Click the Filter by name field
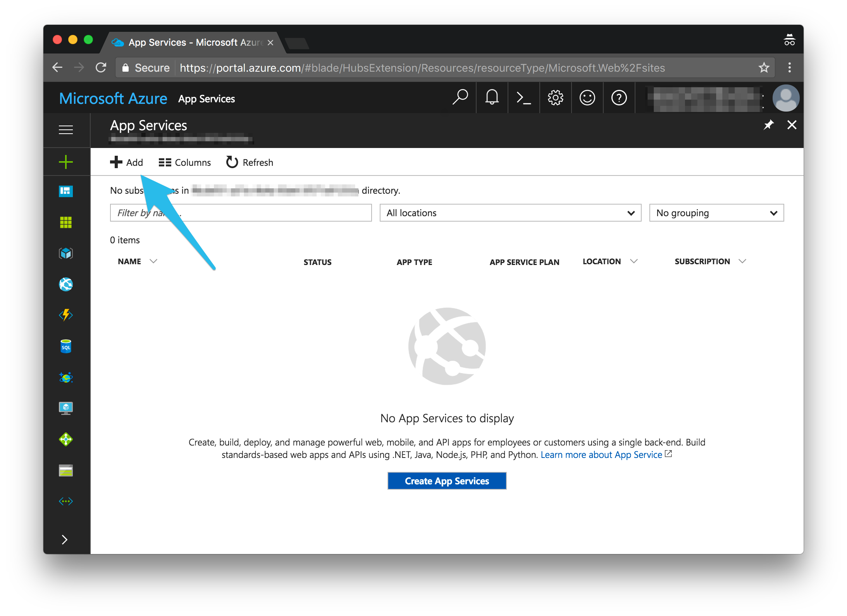The height and width of the screenshot is (616, 847). tap(241, 213)
